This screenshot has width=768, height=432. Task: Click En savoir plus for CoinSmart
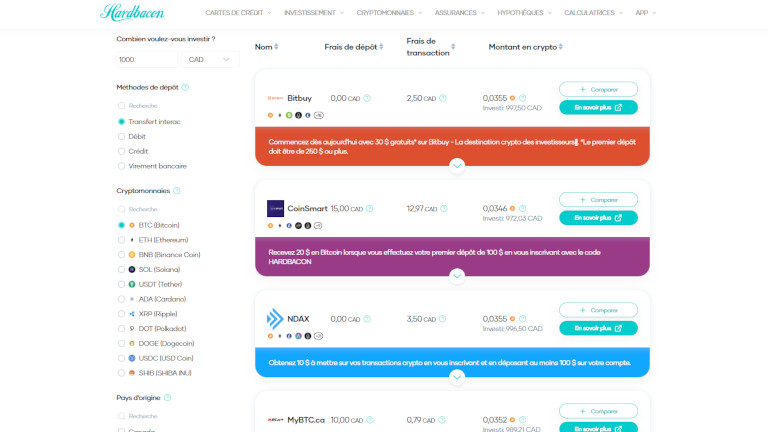click(598, 217)
